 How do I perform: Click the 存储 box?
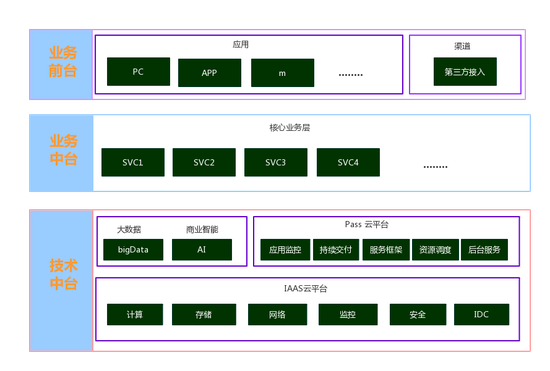tap(204, 315)
